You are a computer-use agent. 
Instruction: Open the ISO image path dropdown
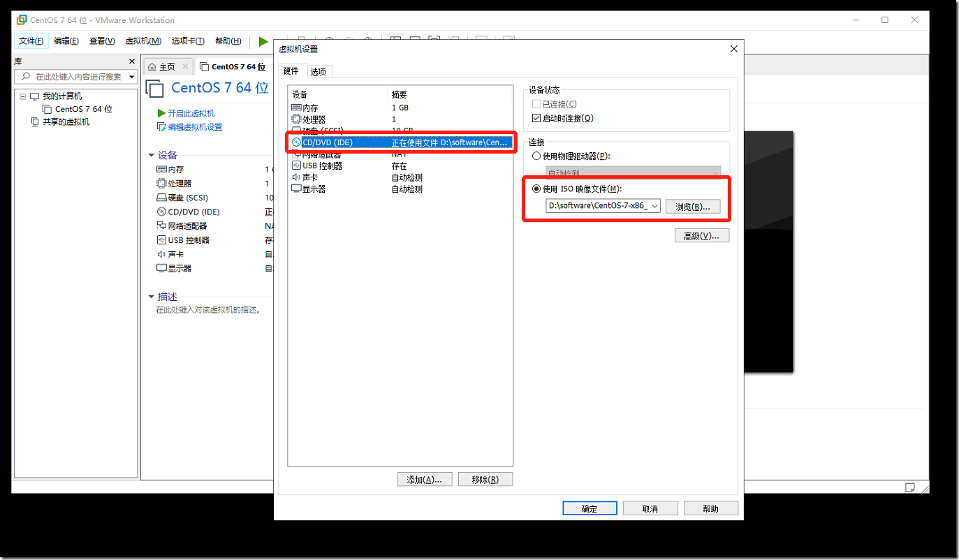point(655,206)
